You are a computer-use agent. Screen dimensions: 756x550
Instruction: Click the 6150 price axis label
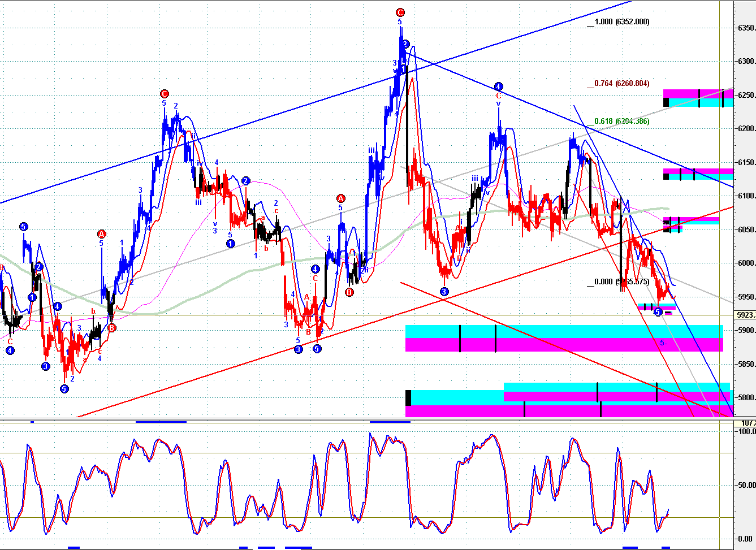coord(746,163)
